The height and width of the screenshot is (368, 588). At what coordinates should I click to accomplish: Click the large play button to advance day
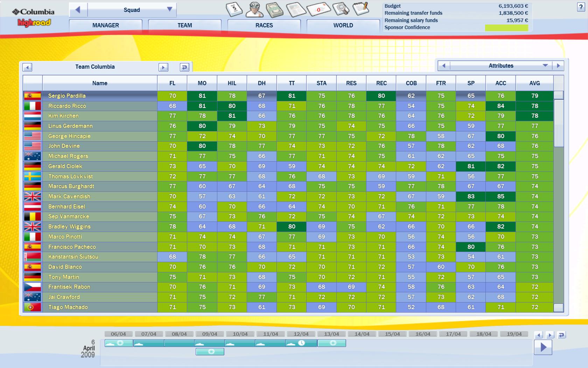(x=543, y=347)
